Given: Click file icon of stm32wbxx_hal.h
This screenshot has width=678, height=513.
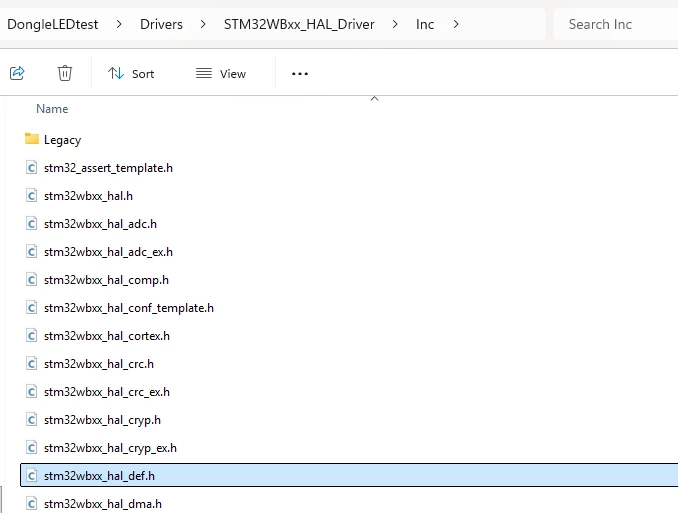Looking at the screenshot, I should [32, 196].
